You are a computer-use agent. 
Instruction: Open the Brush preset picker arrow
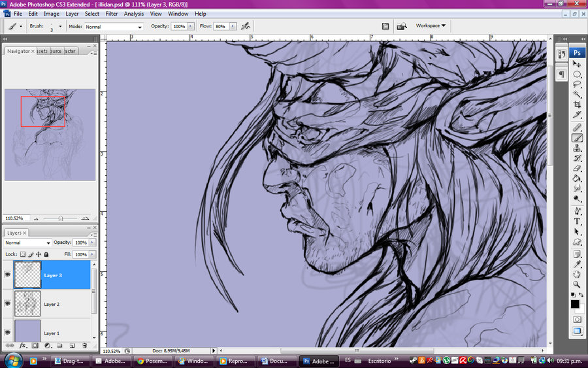(x=60, y=26)
